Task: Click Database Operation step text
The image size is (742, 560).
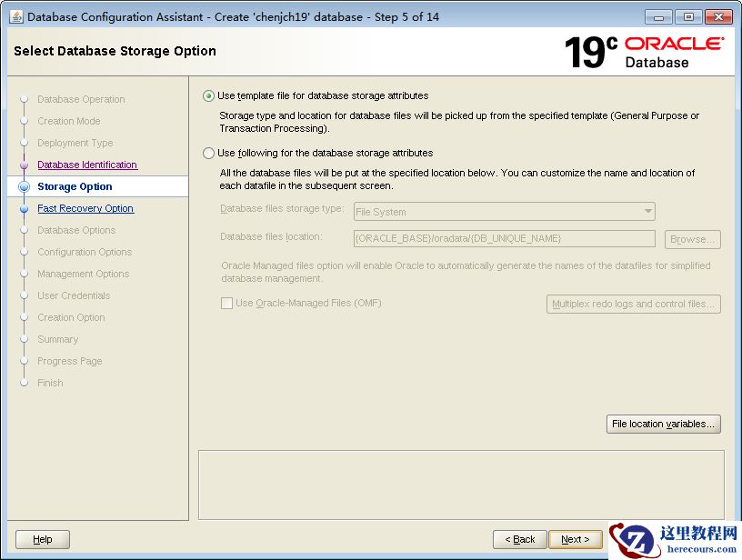Action: point(82,99)
